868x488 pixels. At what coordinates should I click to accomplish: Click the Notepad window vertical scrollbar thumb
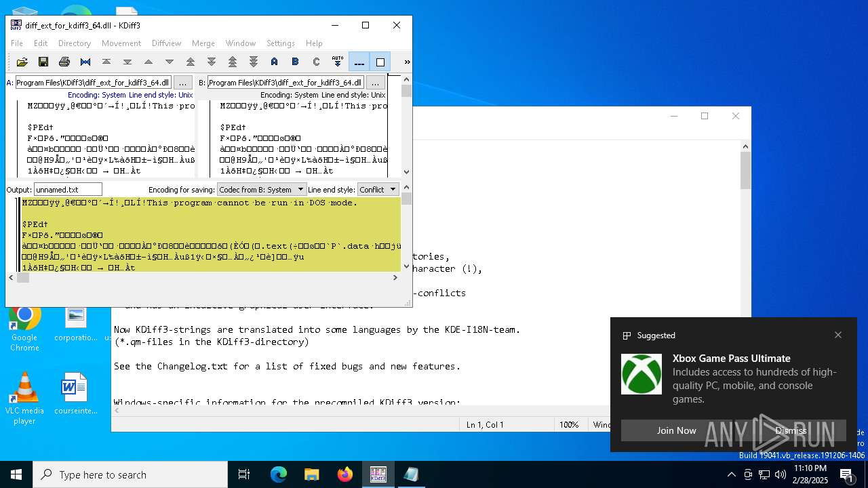click(745, 170)
